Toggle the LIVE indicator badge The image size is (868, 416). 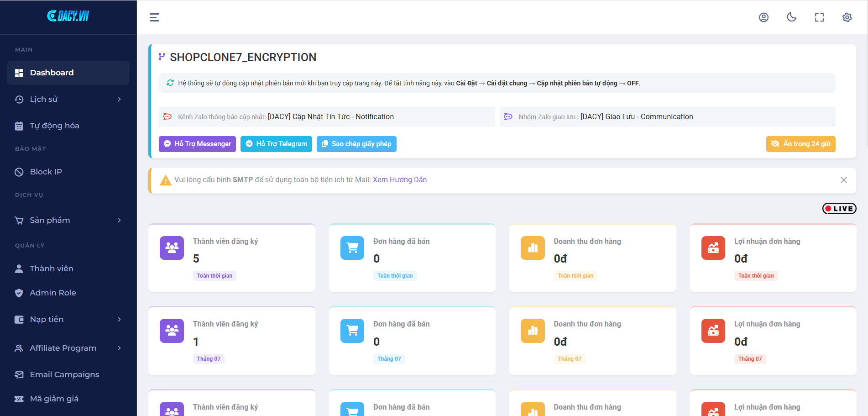[x=839, y=209]
